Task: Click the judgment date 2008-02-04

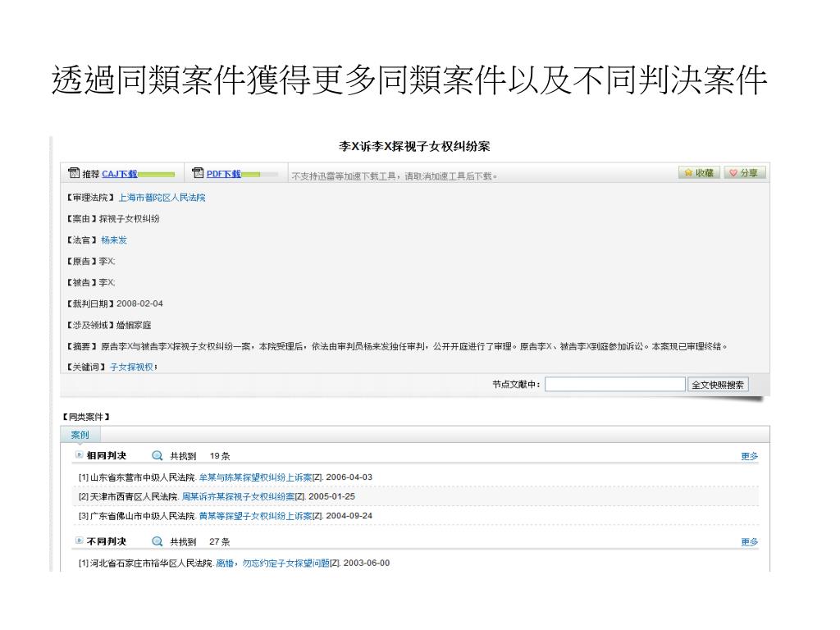Action: (139, 304)
